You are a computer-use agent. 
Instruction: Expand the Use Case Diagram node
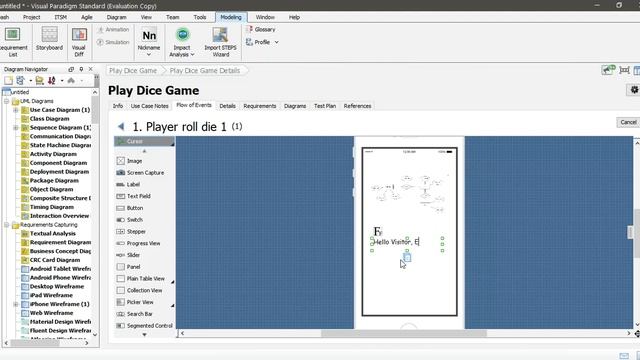click(x=16, y=110)
